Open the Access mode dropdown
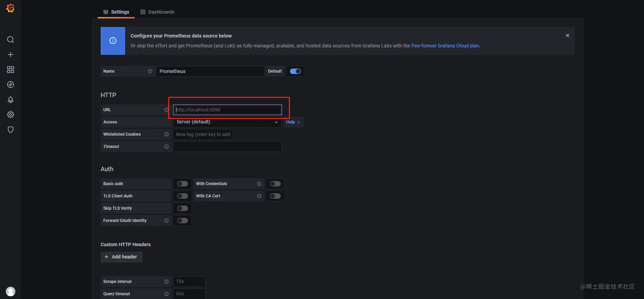Image resolution: width=644 pixels, height=299 pixels. [228, 122]
